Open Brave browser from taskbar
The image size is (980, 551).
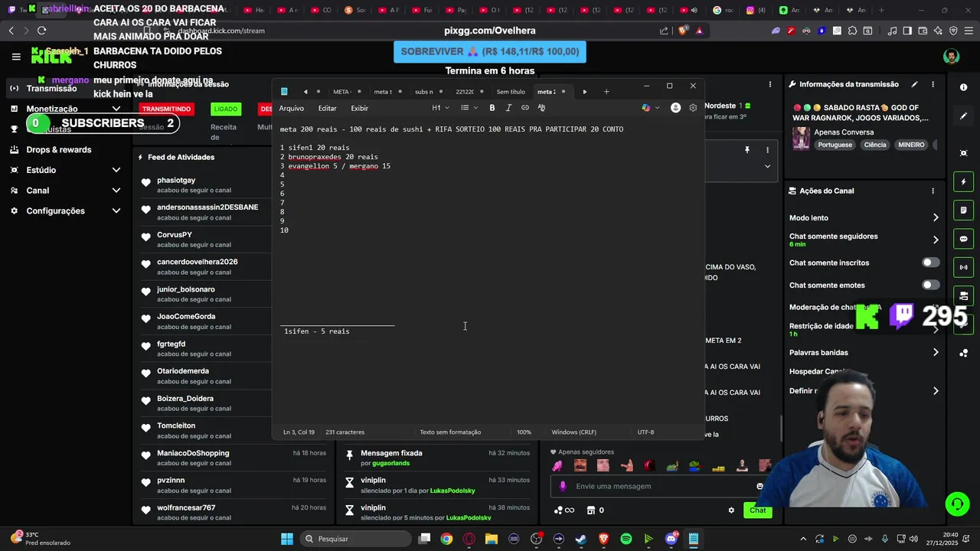click(603, 539)
